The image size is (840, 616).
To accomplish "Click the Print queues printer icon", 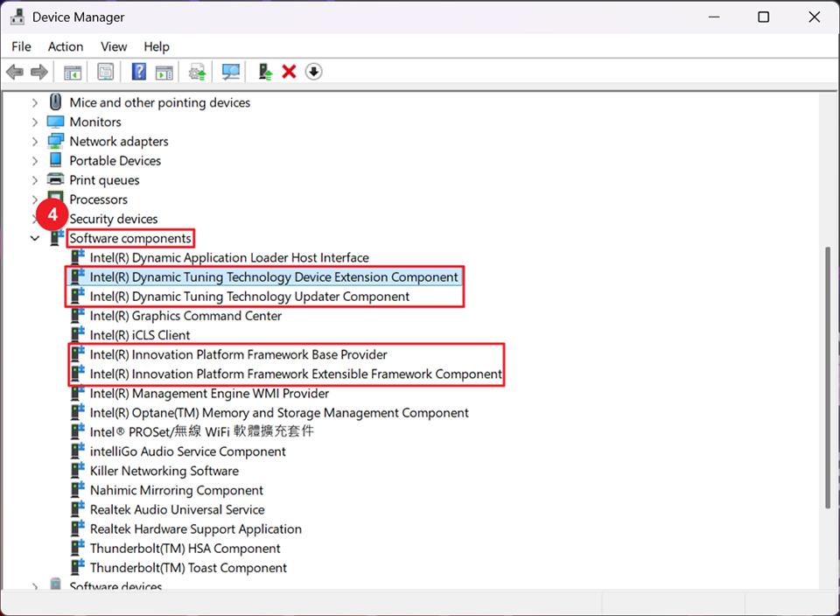I will point(56,179).
